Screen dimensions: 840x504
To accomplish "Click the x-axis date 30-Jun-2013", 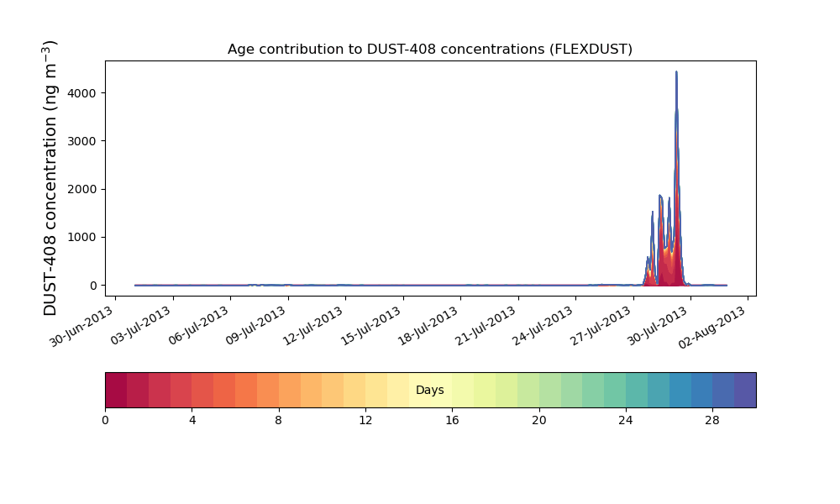I will pyautogui.click(x=81, y=326).
